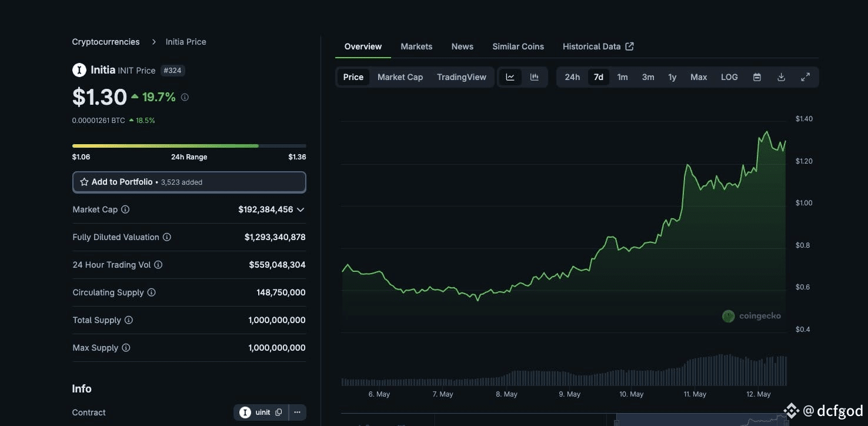Screen dimensions: 868x426
Task: Show 24 Hour Trading Vol info icon
Action: [x=158, y=265]
